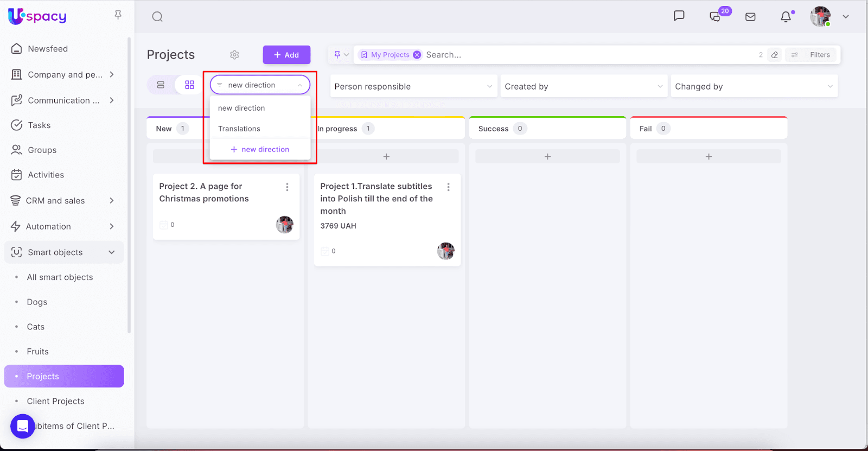Remove the My Projects filter chip
This screenshot has width=868, height=451.
pyautogui.click(x=417, y=55)
